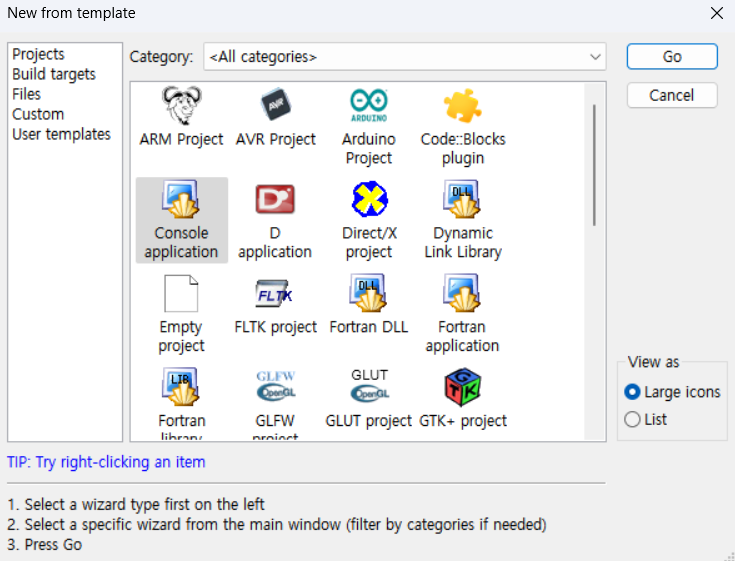735x561 pixels.
Task: Open the Category dropdown
Action: (405, 57)
